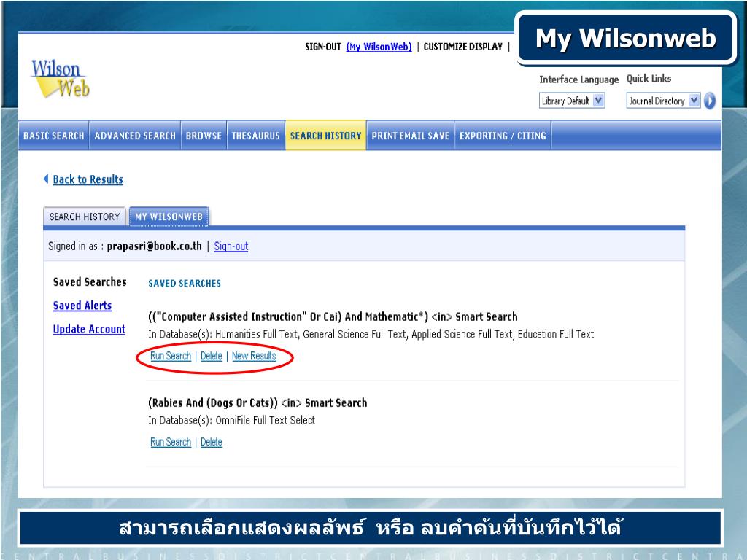Click the My WilsonWeb link in header
This screenshot has width=747, height=560.
(x=379, y=47)
